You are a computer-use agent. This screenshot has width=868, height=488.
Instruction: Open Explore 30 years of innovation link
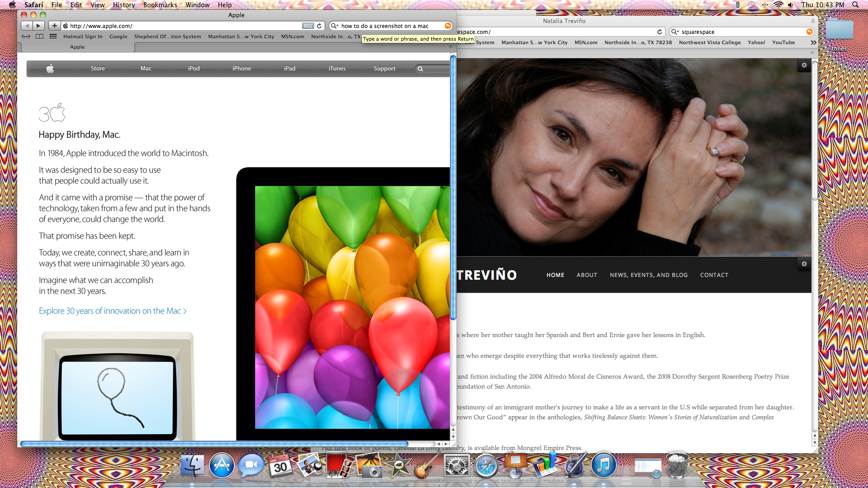[x=113, y=311]
